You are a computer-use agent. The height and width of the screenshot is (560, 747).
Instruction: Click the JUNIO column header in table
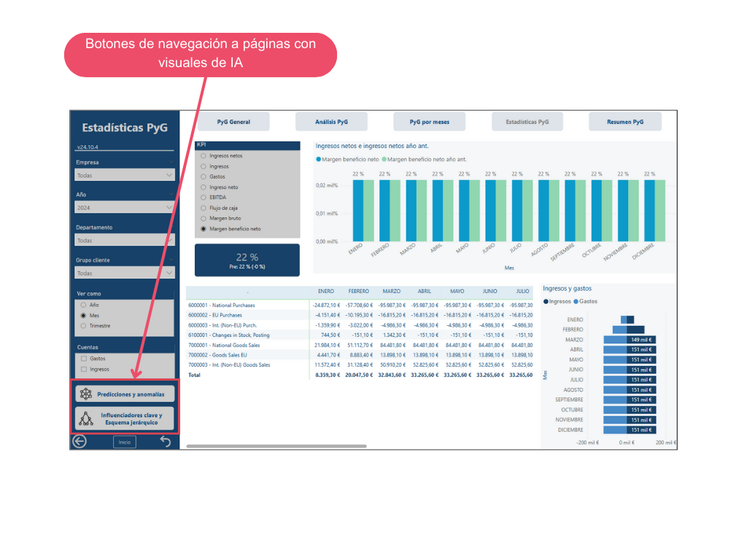point(489,291)
